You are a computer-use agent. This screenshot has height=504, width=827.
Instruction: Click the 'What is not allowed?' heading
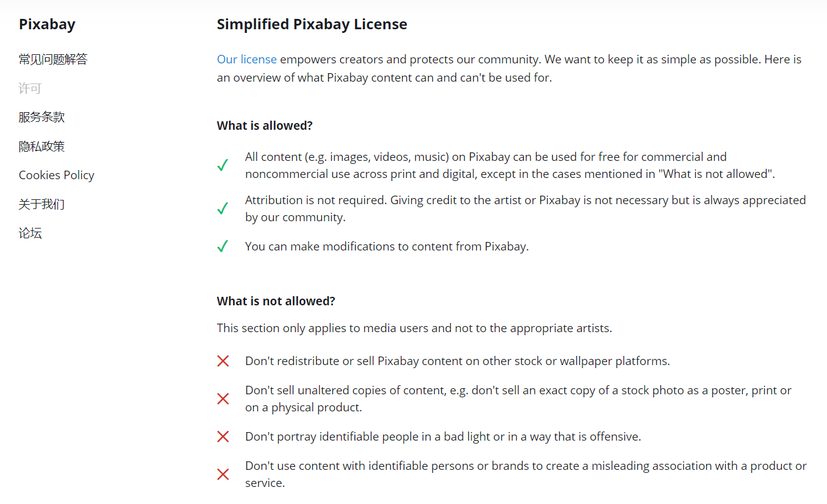click(276, 301)
